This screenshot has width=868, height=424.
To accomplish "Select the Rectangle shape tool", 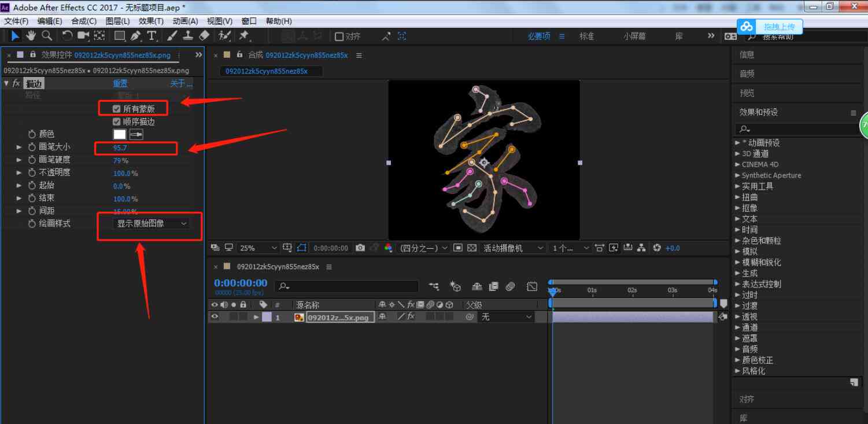I will click(120, 36).
